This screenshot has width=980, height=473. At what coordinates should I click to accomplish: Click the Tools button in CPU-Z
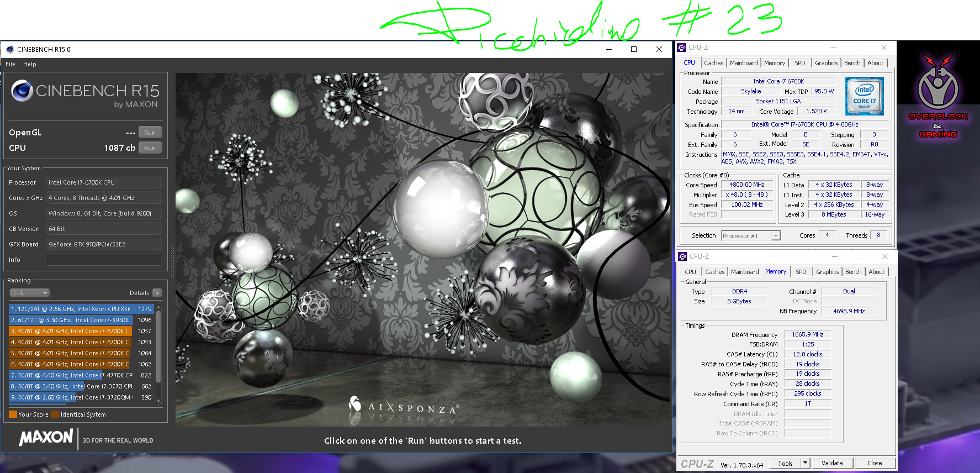coord(785,463)
